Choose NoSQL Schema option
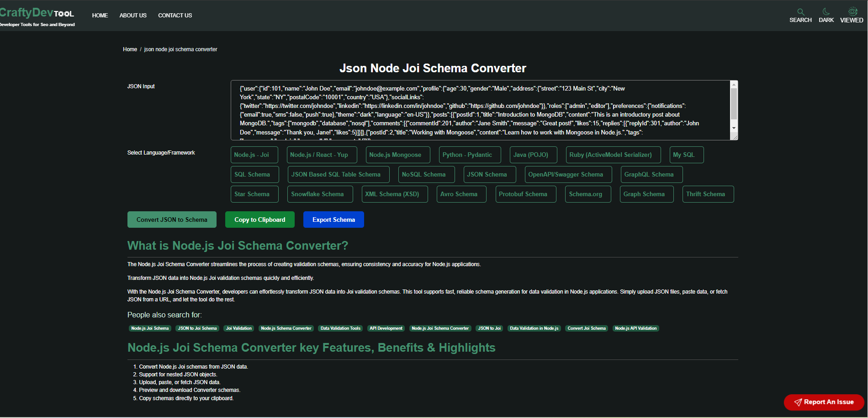 point(427,175)
